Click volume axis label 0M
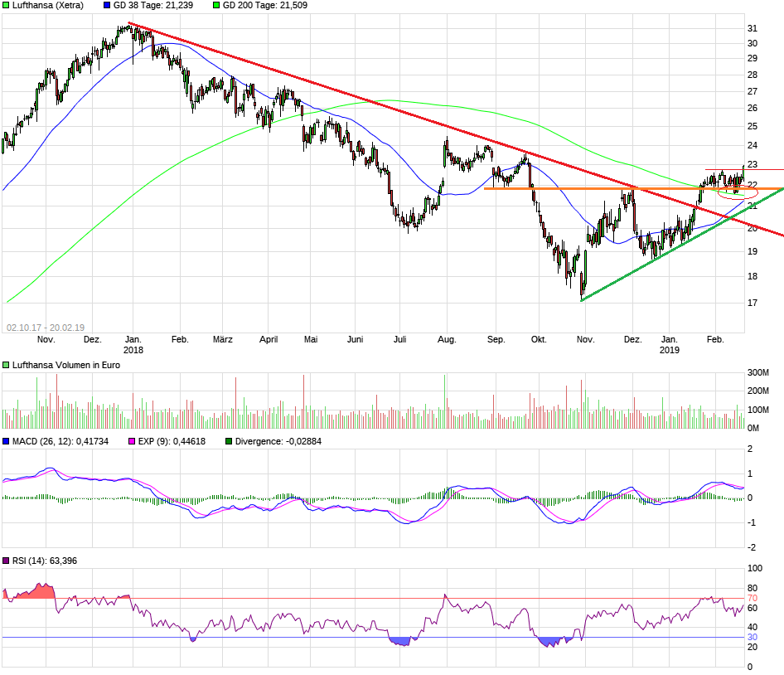Screen dimensions: 784x675 [x=753, y=429]
